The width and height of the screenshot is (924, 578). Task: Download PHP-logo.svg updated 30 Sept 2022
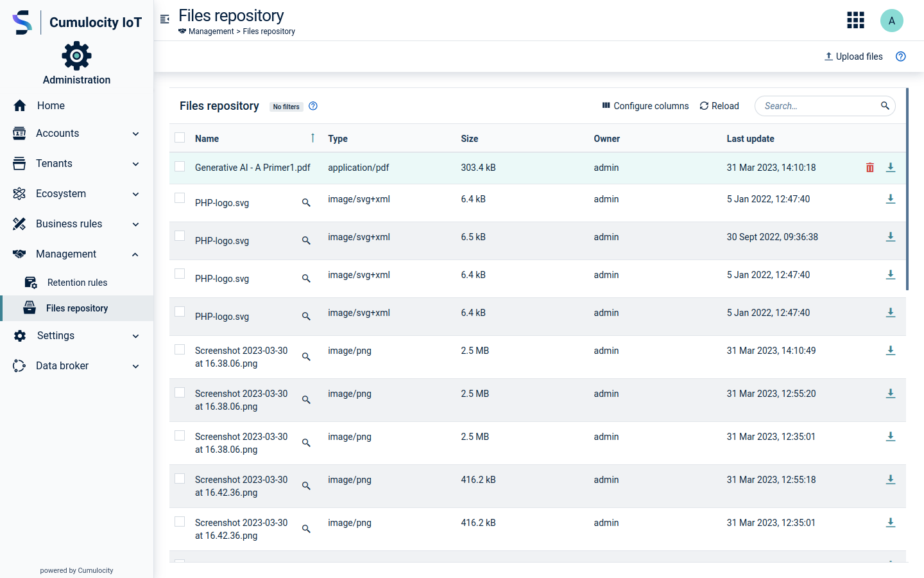(891, 237)
